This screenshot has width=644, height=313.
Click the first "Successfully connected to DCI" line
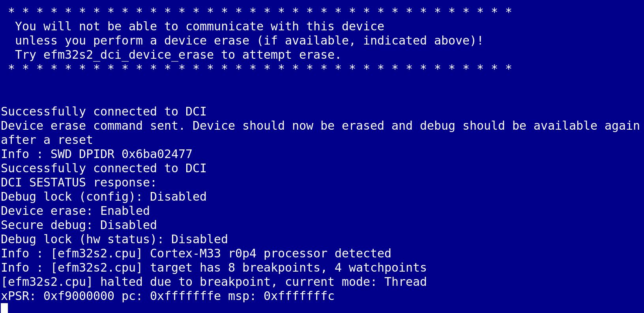coord(103,112)
